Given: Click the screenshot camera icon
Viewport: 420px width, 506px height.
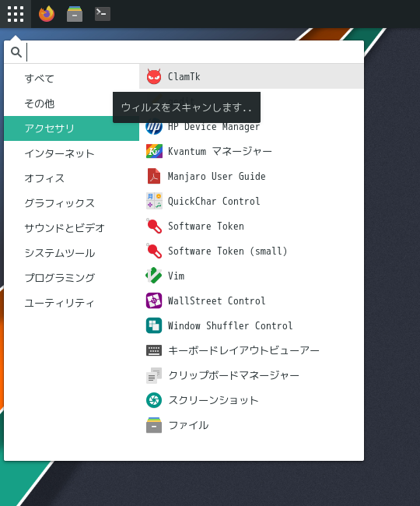Looking at the screenshot, I should point(154,400).
